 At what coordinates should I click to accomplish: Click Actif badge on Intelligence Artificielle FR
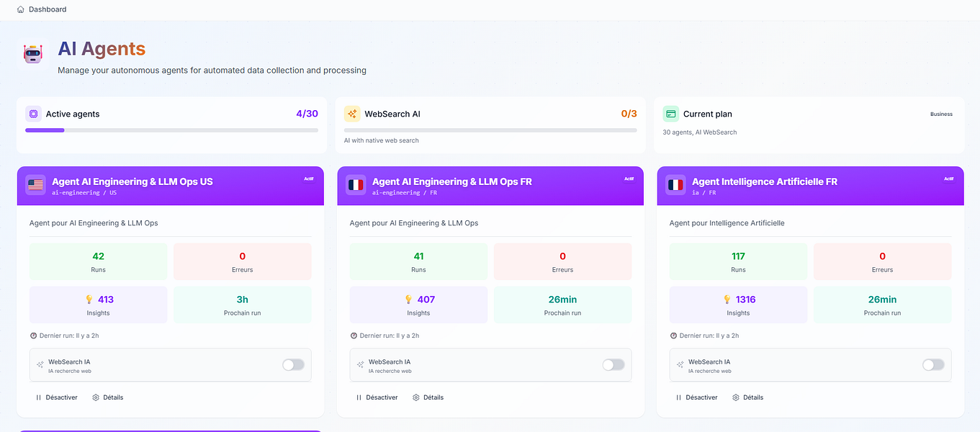point(948,179)
